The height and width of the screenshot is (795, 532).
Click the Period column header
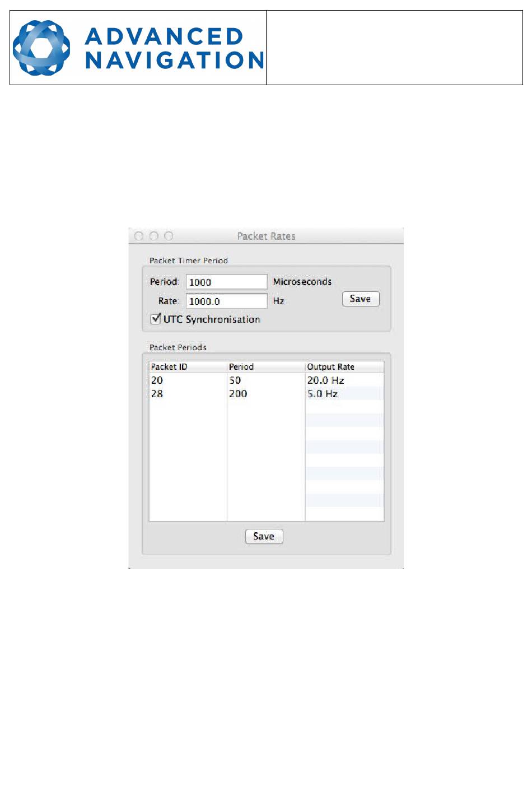click(266, 367)
